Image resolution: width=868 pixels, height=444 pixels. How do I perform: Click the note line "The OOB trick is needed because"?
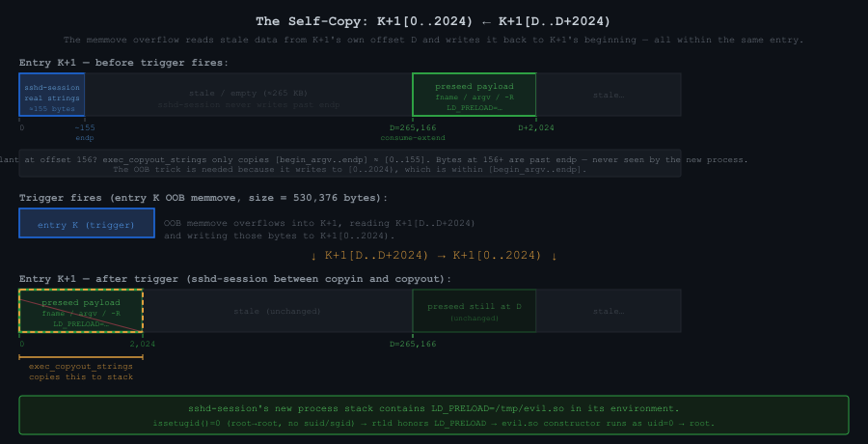350,169
